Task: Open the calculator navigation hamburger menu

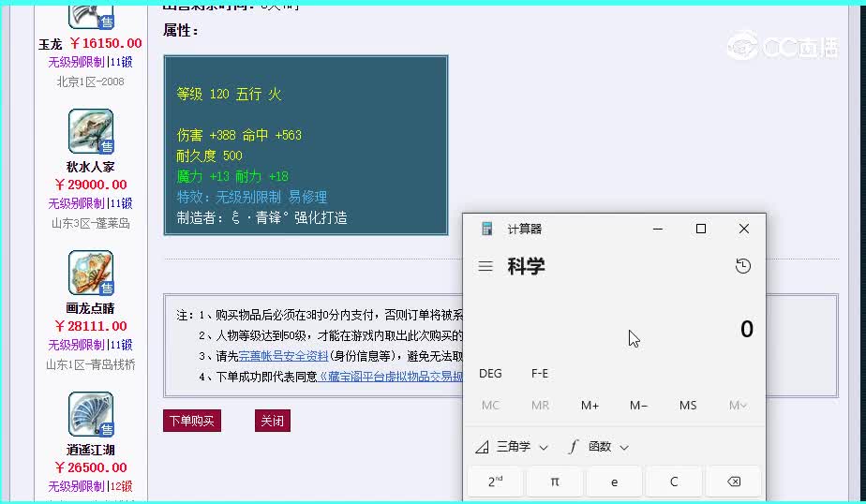Action: (x=485, y=267)
